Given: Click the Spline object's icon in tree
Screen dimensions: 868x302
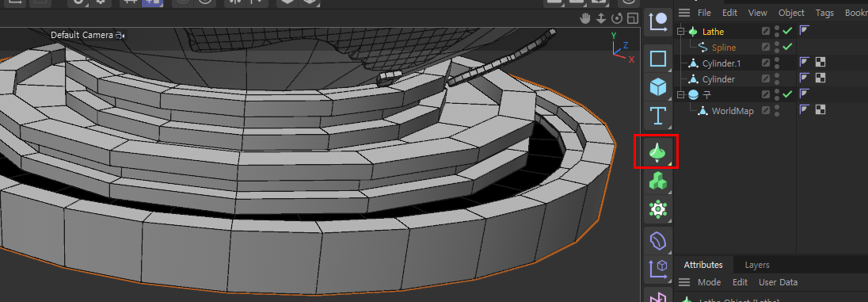Looking at the screenshot, I should 702,47.
